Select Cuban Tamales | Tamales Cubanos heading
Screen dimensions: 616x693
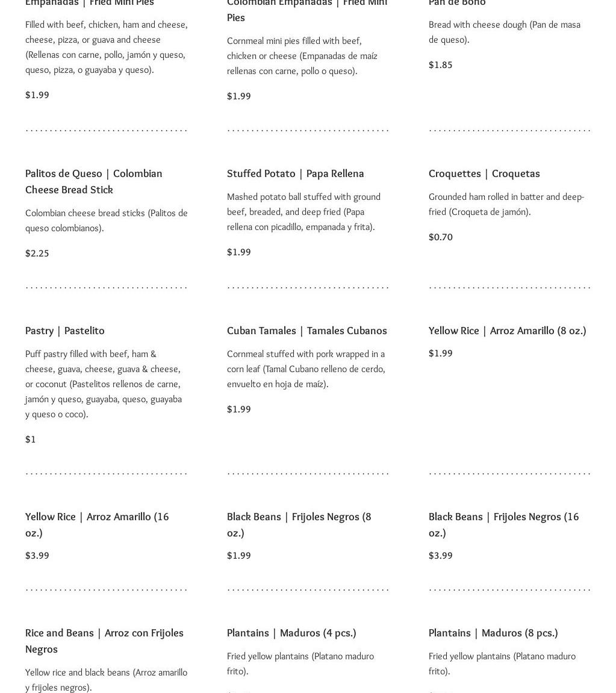click(306, 331)
